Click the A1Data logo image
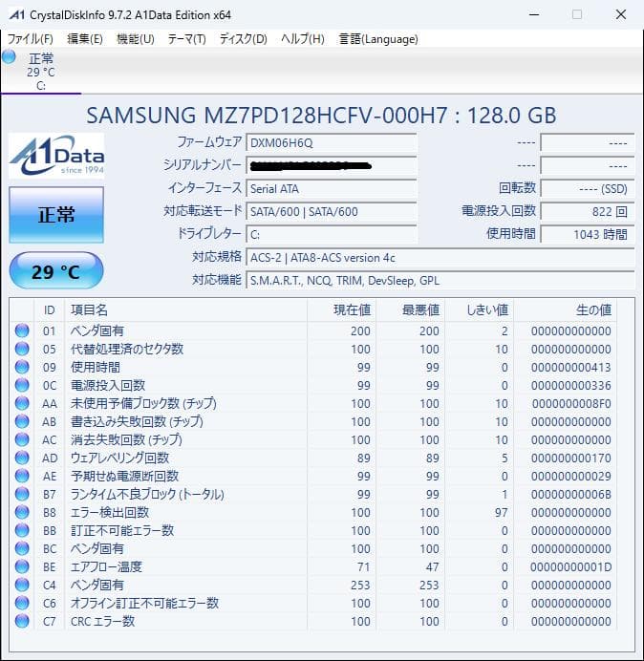 (56, 156)
